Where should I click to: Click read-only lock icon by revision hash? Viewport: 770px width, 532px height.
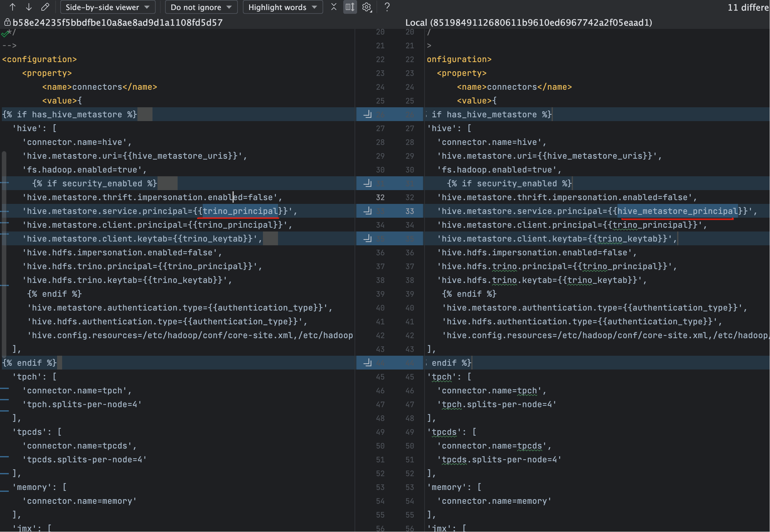coord(7,22)
